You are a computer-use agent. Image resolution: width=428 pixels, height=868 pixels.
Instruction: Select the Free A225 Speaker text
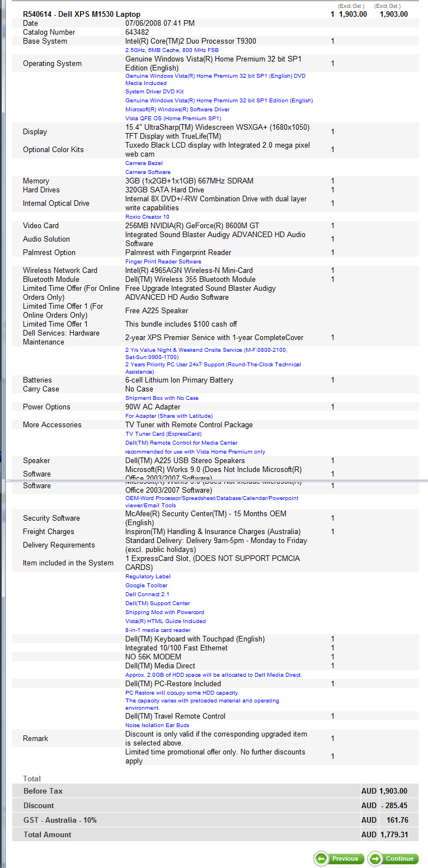click(x=157, y=310)
